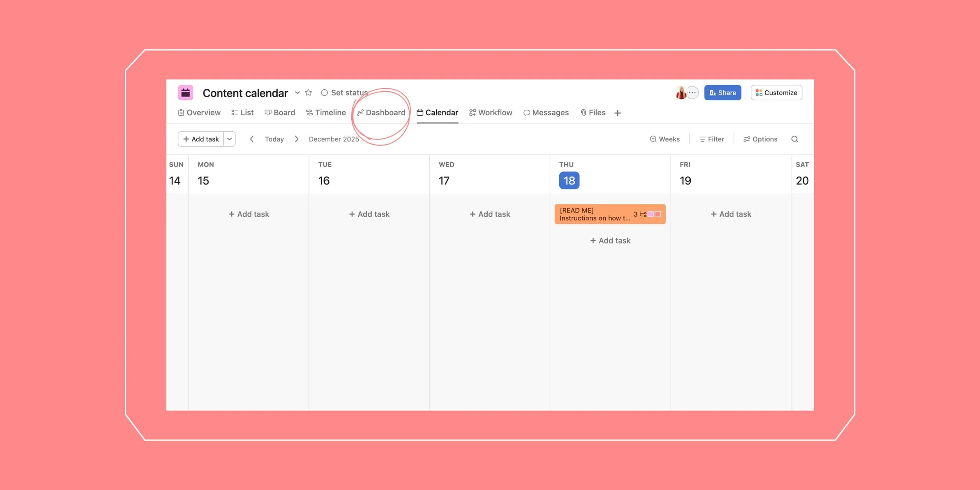Open the Calendar search icon
Screen dimensions: 980x490
[795, 139]
